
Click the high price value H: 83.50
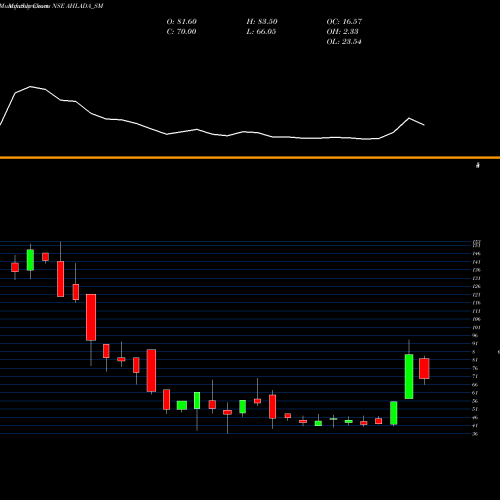coord(262,22)
